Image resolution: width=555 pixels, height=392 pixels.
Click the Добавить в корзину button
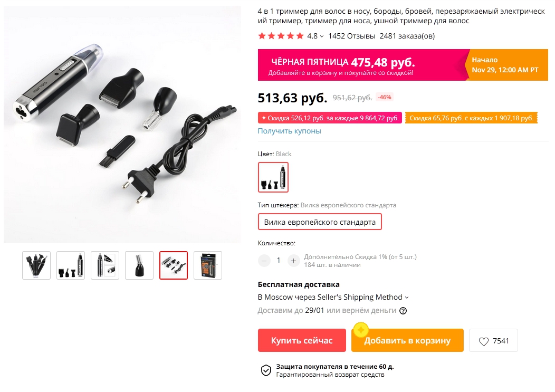point(407,340)
